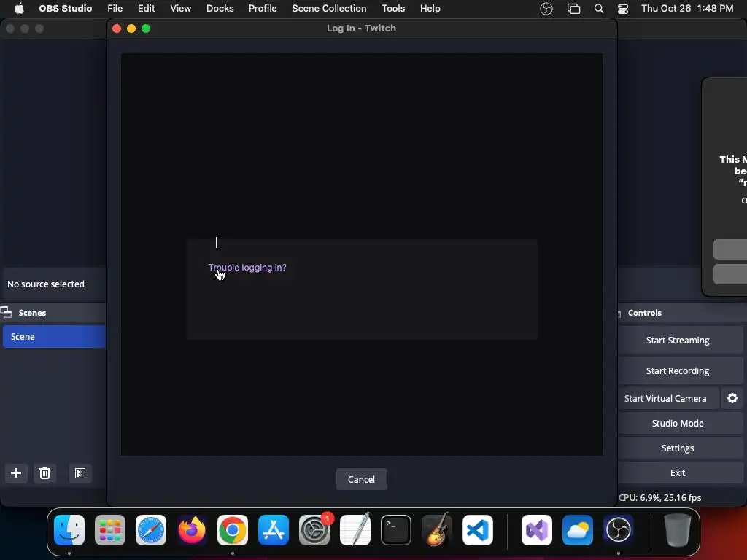Open Launchpad from the Dock
Screen dimensions: 747x560
pos(110,530)
